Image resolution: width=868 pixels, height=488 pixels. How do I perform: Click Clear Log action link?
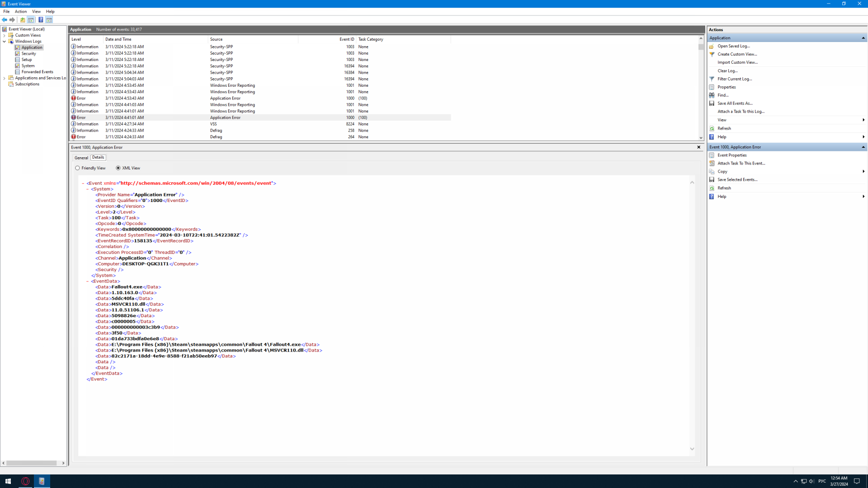coord(727,71)
